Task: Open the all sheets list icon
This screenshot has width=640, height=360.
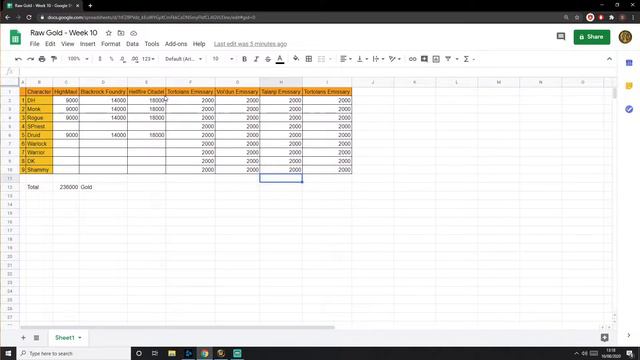Action: point(36,338)
